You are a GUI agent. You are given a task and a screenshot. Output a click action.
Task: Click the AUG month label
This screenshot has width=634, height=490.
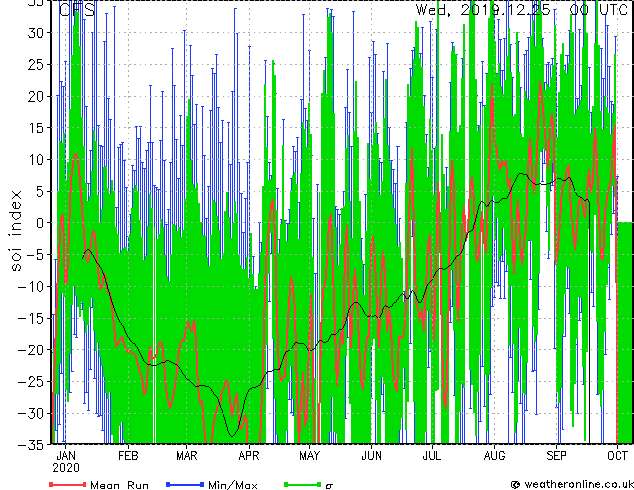pyautogui.click(x=494, y=456)
